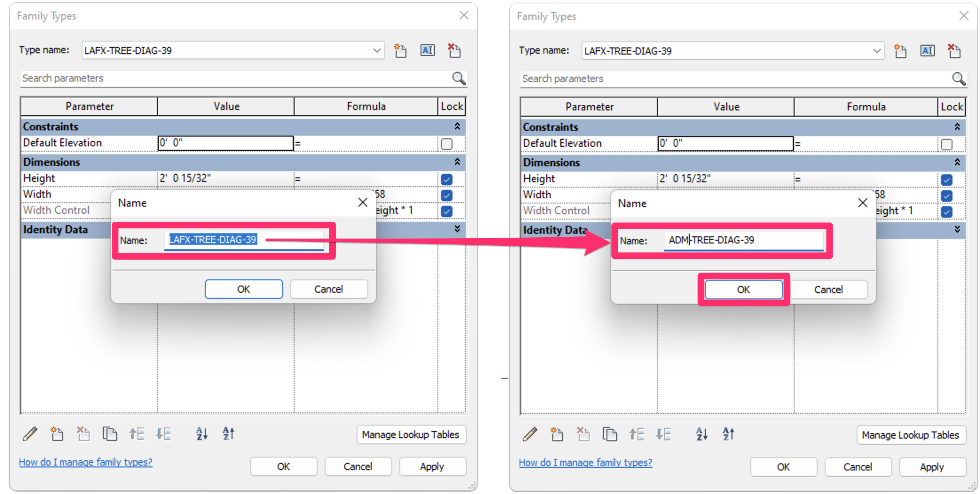Collapse Dimensions group in right window
980x494 pixels.
[957, 162]
